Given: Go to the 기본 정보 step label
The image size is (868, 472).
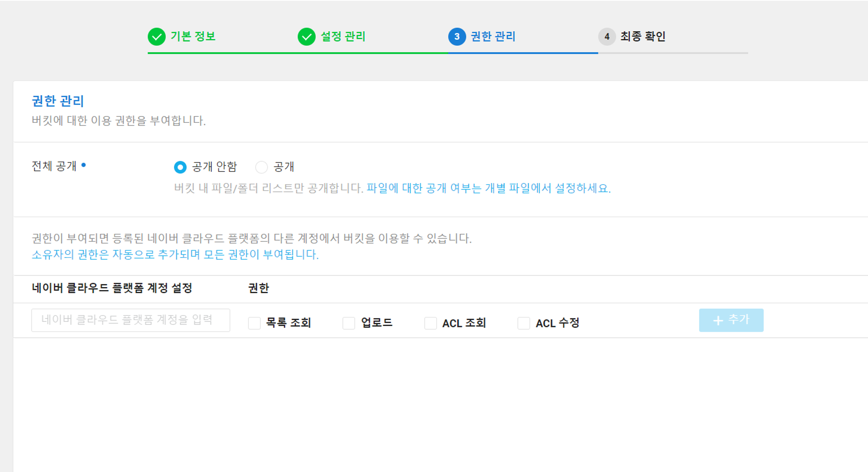Looking at the screenshot, I should pos(193,36).
